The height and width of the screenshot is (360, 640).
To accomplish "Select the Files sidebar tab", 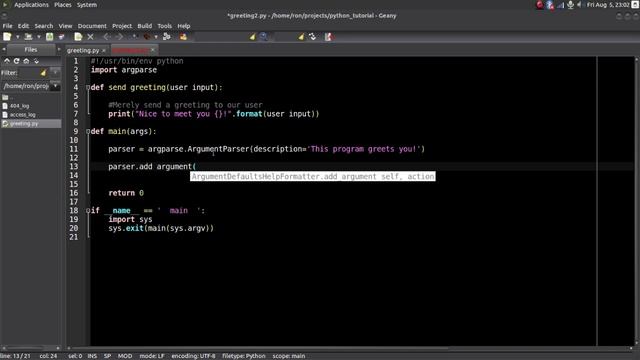I will tap(31, 49).
